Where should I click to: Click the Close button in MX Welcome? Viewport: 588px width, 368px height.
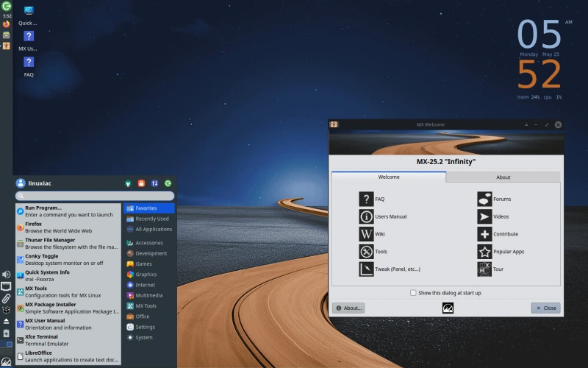pyautogui.click(x=545, y=308)
